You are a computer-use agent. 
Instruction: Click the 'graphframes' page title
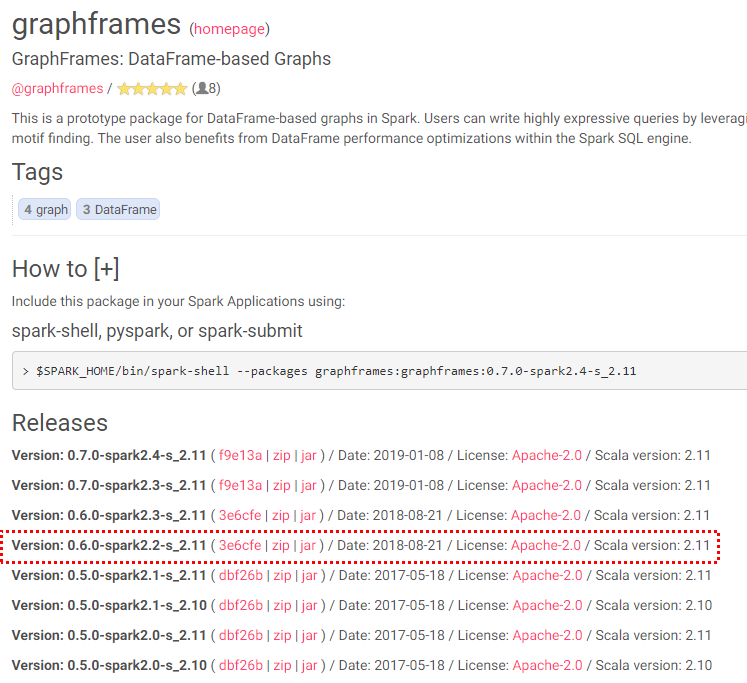click(96, 25)
